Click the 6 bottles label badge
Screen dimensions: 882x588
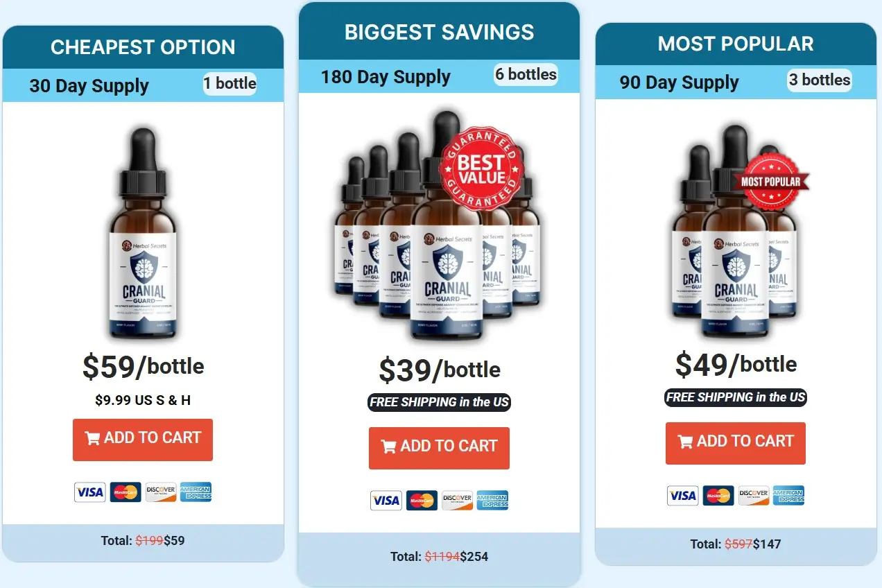click(x=526, y=74)
